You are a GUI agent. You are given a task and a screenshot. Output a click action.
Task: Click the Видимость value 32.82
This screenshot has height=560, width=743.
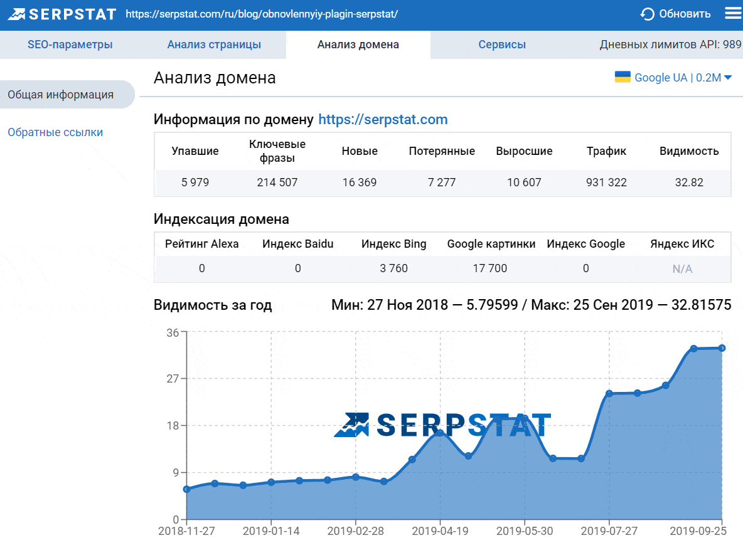coord(689,182)
